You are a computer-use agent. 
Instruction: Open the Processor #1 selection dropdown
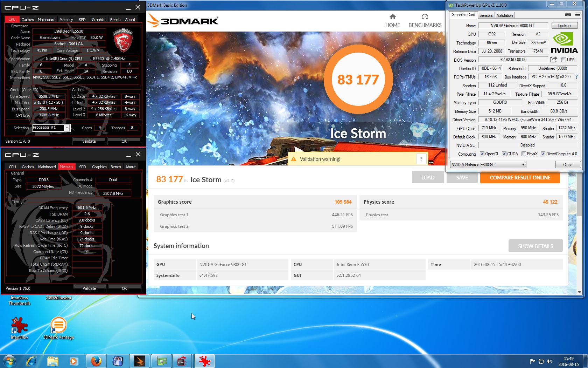point(51,128)
